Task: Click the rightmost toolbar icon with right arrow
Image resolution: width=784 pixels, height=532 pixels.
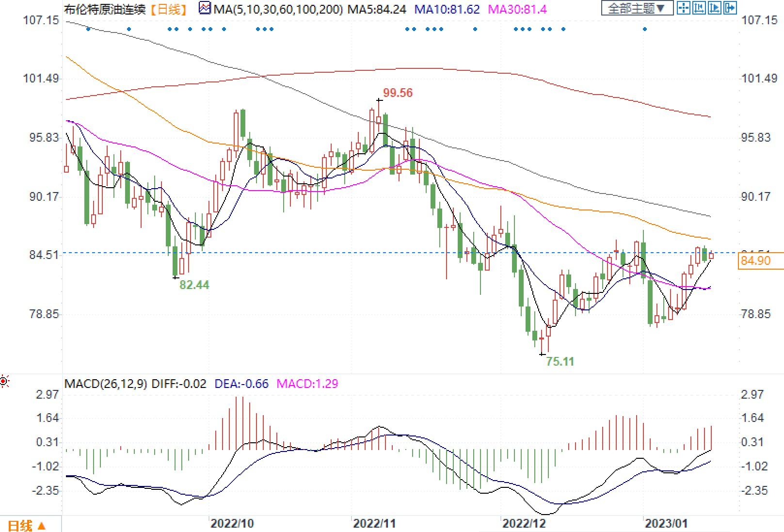Action: click(x=730, y=8)
